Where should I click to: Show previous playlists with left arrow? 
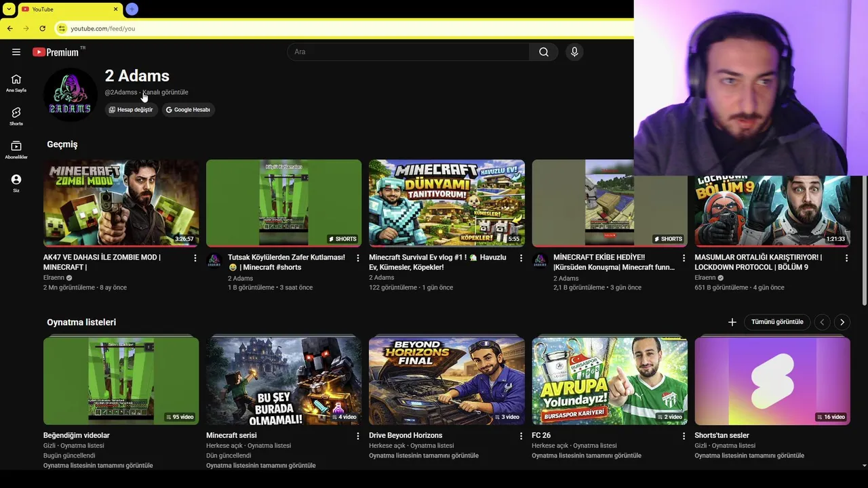822,322
